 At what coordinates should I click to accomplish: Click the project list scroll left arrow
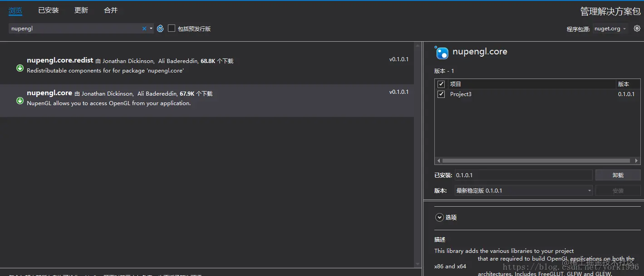pos(438,160)
